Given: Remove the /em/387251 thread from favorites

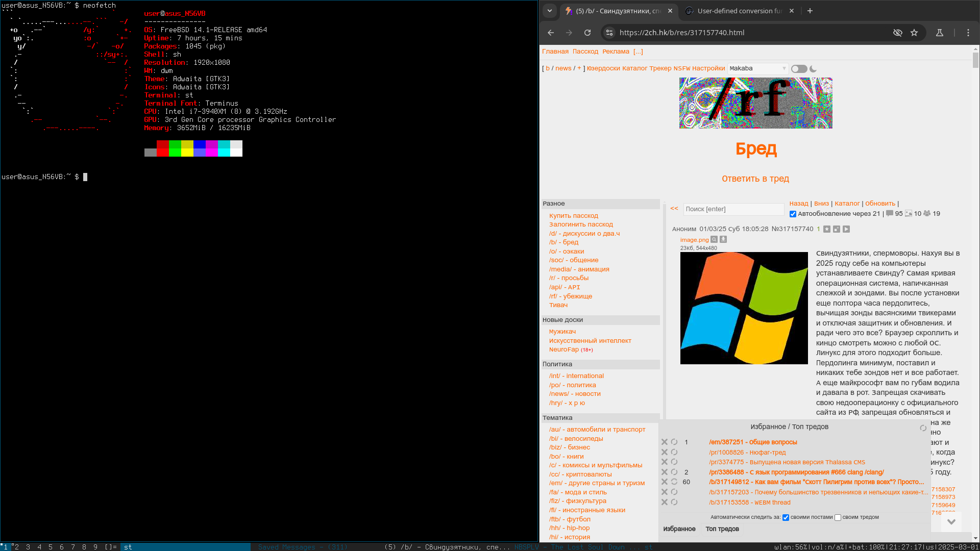Looking at the screenshot, I should (665, 442).
